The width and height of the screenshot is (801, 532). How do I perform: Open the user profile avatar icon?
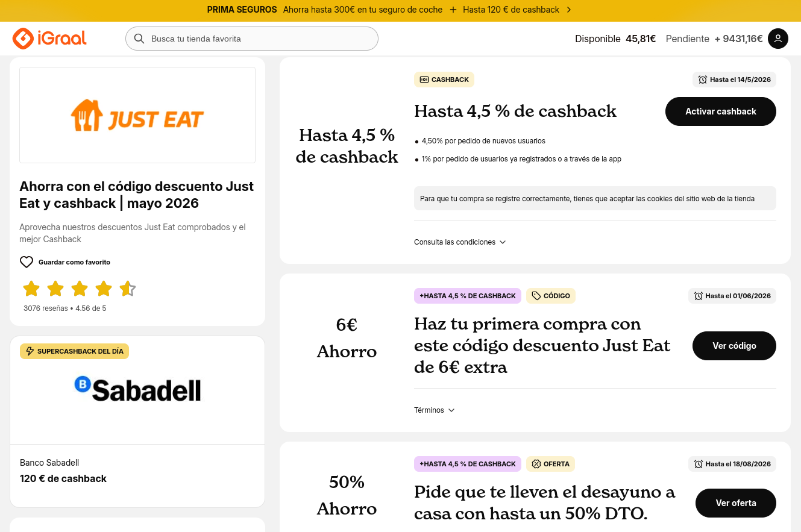click(778, 39)
